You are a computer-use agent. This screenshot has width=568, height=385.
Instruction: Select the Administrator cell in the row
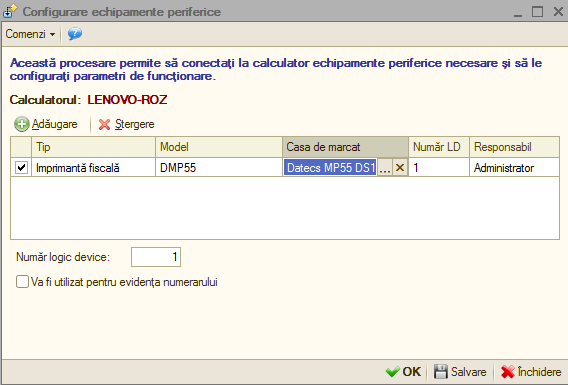tap(514, 168)
